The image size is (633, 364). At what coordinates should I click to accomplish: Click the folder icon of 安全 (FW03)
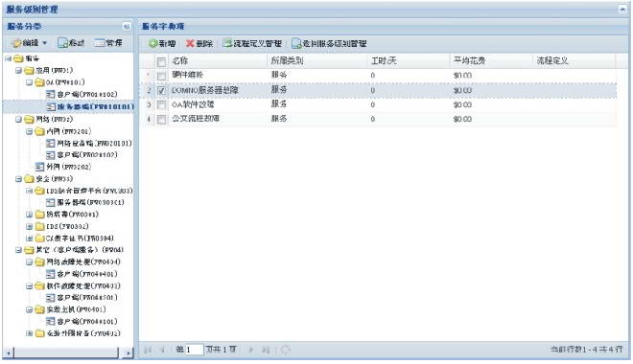[x=29, y=179]
